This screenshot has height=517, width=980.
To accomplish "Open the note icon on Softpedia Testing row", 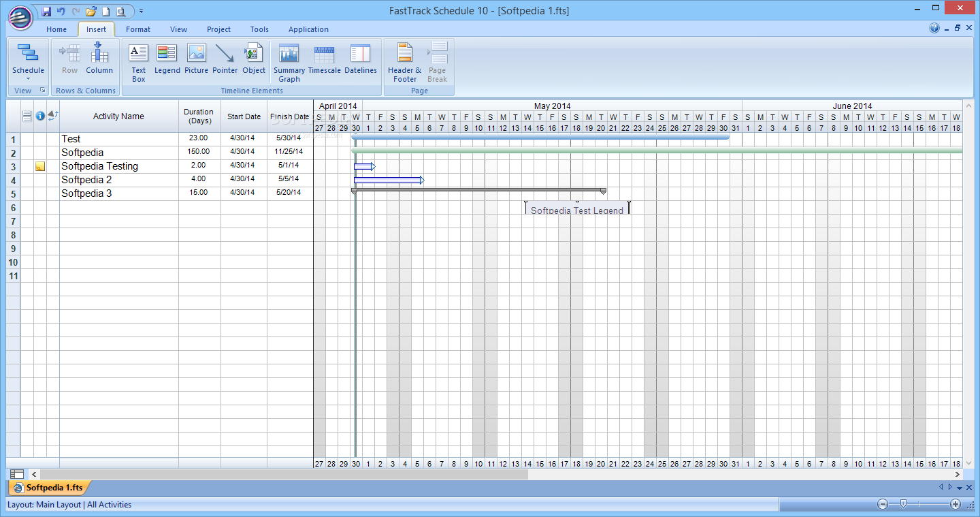I will point(40,166).
